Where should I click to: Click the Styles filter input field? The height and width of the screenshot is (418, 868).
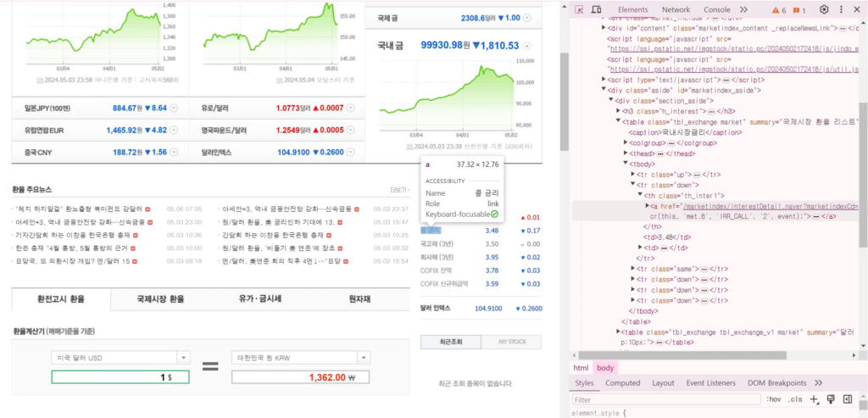coord(666,399)
